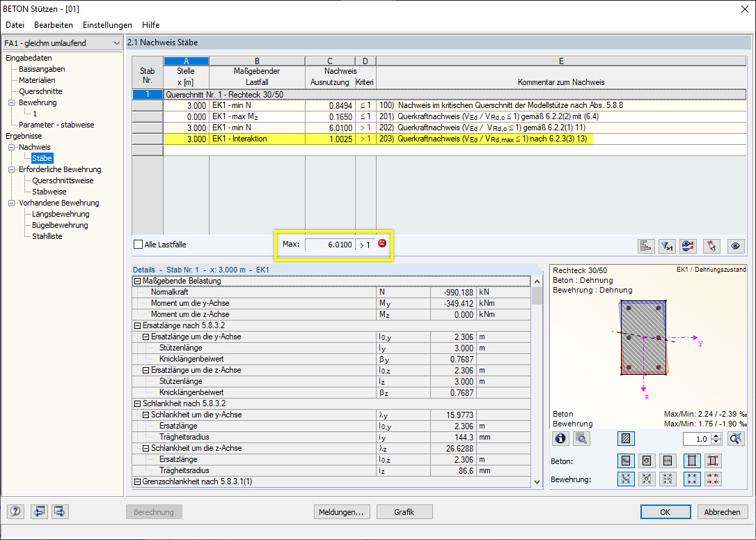
Task: Toggle the Beton sigma stress display
Action: [x=646, y=461]
